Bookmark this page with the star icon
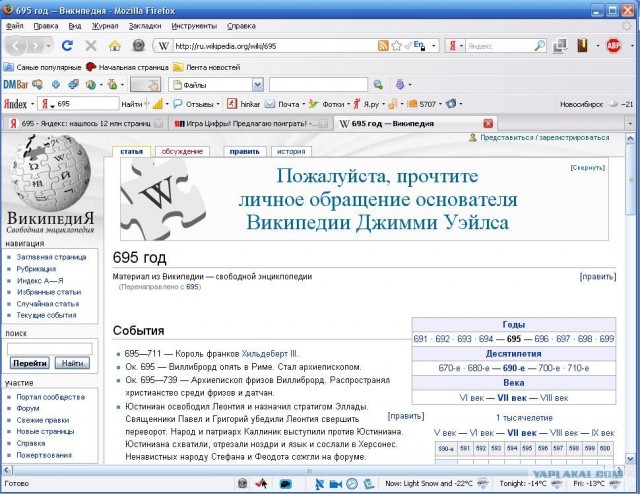640x494 pixels. [x=396, y=46]
